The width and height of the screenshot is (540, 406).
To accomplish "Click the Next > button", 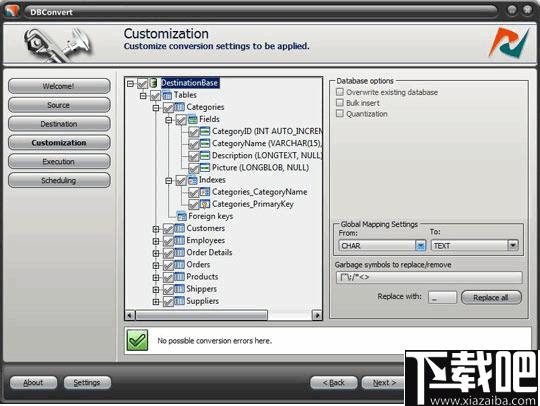I will click(383, 383).
